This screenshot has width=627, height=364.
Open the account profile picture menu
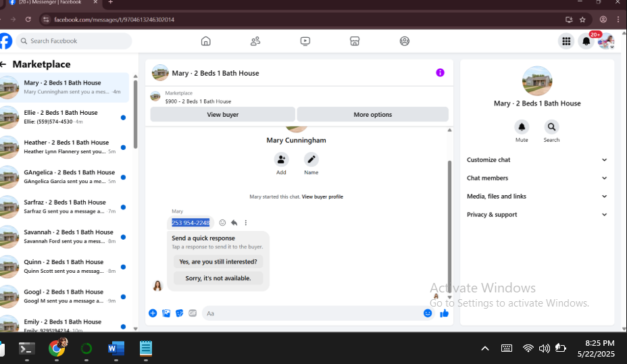(x=606, y=41)
